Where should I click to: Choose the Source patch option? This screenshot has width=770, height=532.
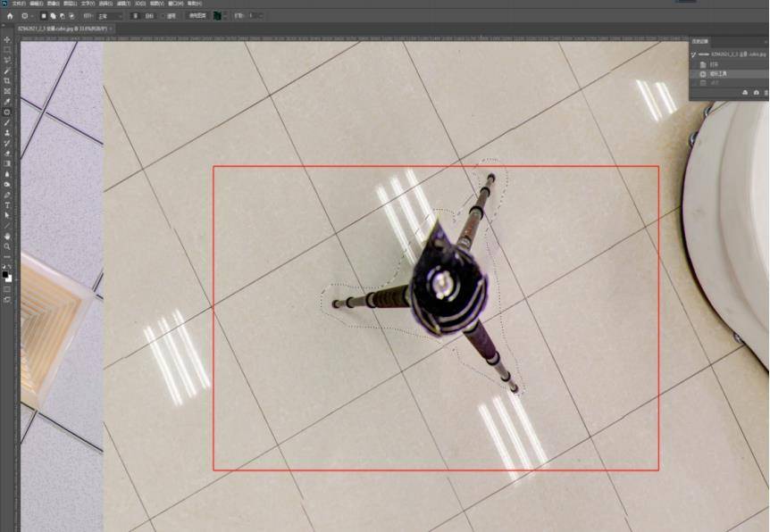135,16
